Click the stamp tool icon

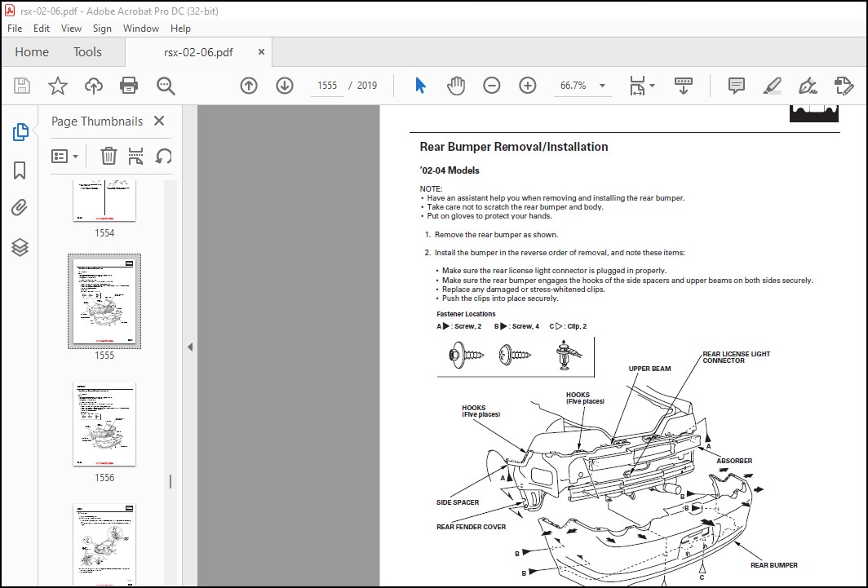[x=844, y=86]
